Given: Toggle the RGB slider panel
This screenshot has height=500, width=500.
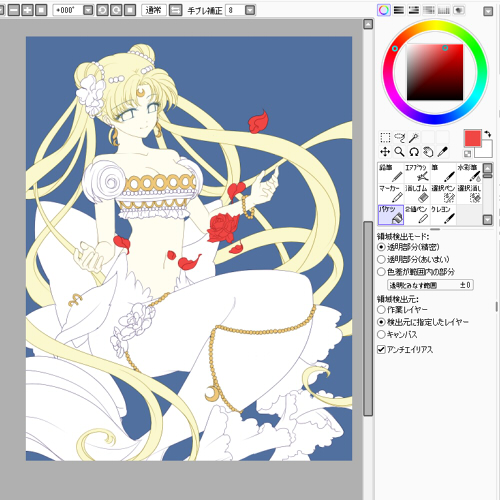Looking at the screenshot, I should tap(399, 10).
